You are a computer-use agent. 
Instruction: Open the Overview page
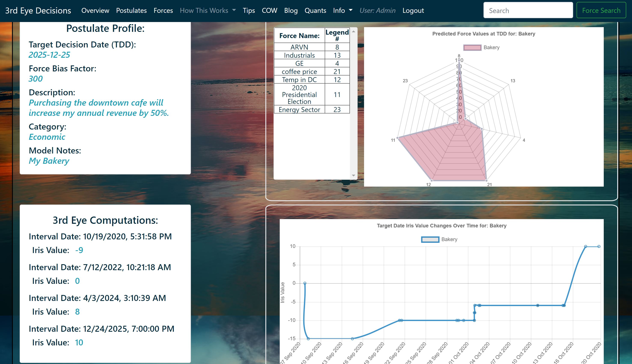tap(95, 10)
